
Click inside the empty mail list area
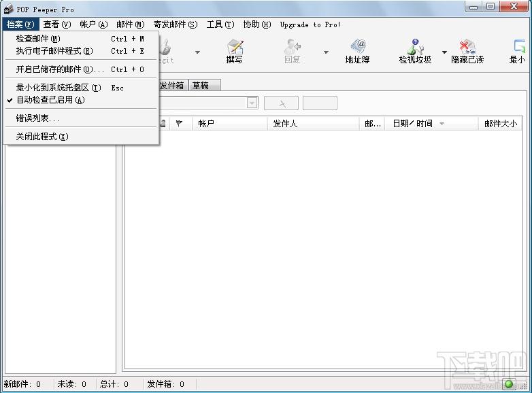323,249
